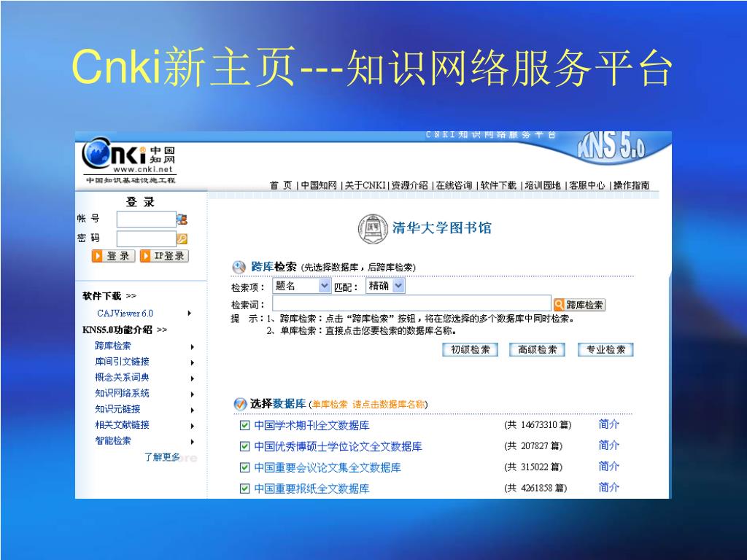747x560 pixels.
Task: Click the Tsinghua University Library emblem
Action: coord(373,229)
